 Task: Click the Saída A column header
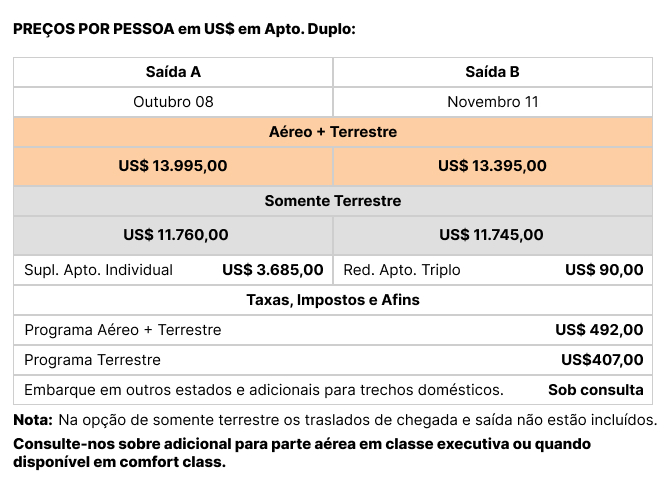click(x=173, y=72)
